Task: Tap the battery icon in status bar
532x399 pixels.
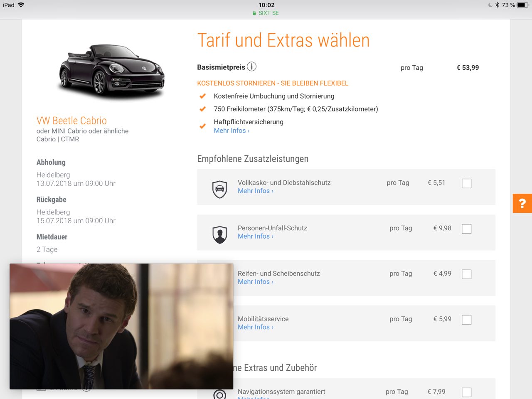Action: [x=522, y=5]
